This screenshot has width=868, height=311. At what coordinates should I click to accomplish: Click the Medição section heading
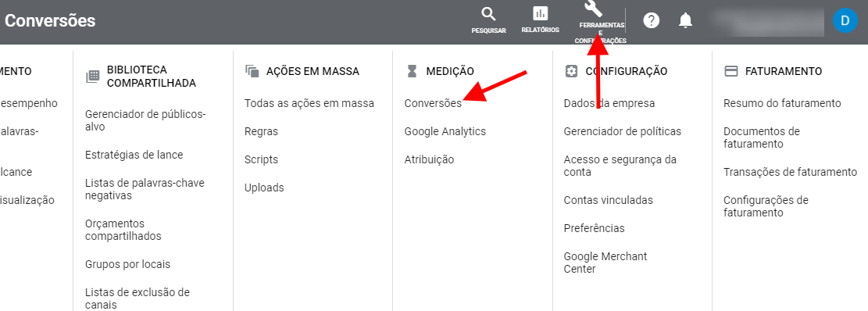coord(450,71)
